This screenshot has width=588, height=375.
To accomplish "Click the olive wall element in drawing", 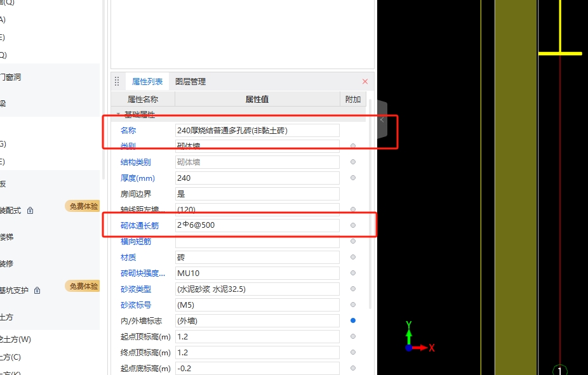I will [x=516, y=187].
